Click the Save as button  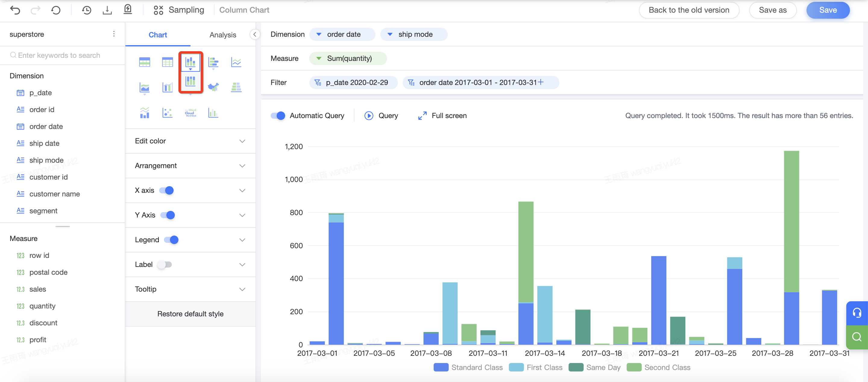[773, 10]
